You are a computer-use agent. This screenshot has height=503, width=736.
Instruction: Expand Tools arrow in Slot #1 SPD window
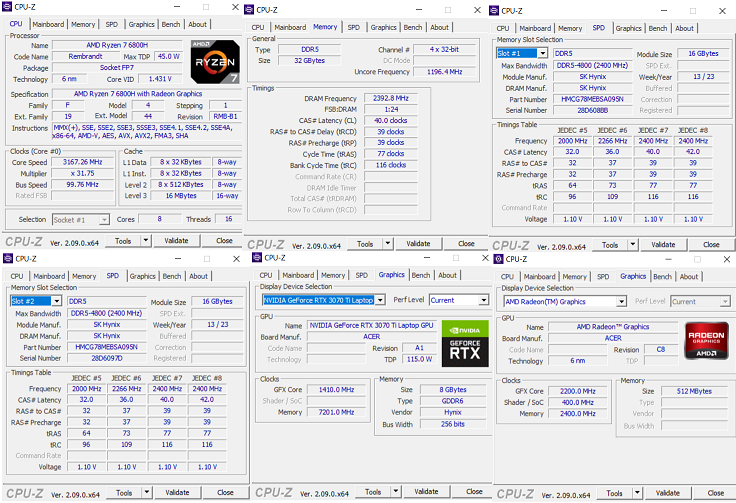(633, 244)
